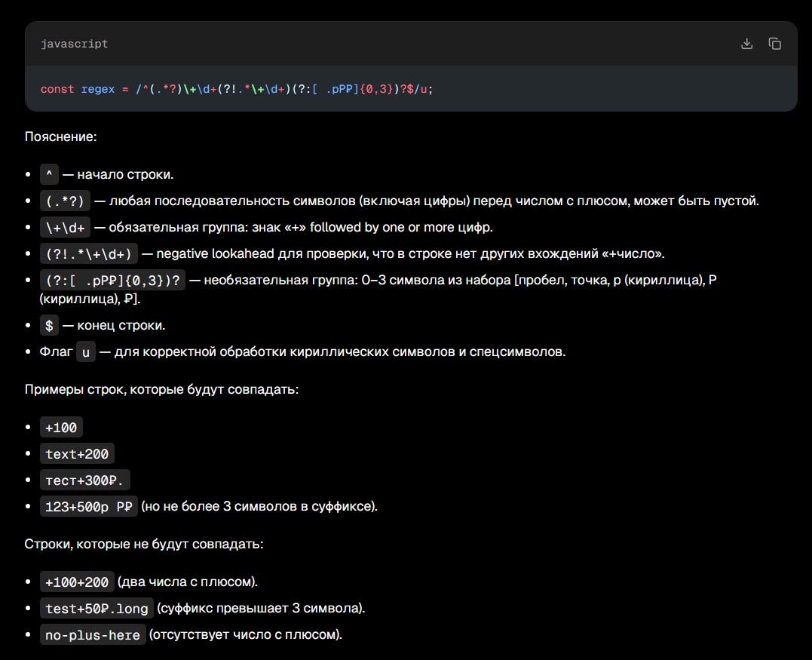
Task: Copy the code block to clipboard
Action: pyautogui.click(x=775, y=44)
